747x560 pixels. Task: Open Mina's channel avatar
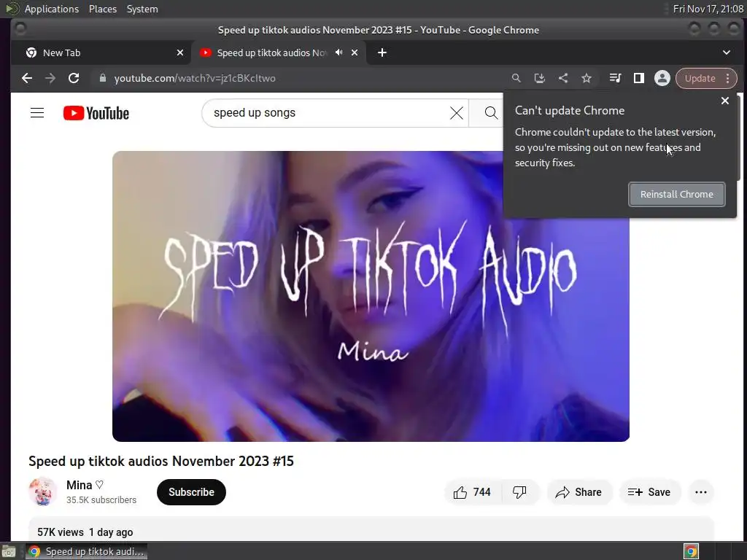[x=42, y=491]
